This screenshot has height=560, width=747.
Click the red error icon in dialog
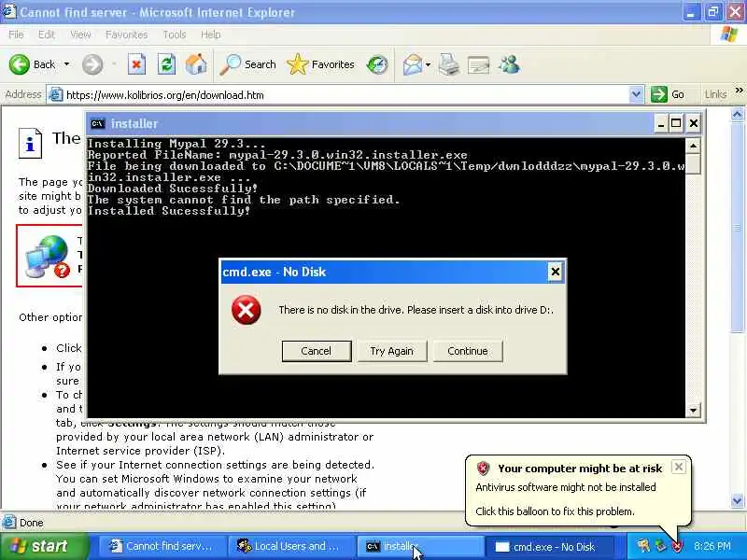246,310
